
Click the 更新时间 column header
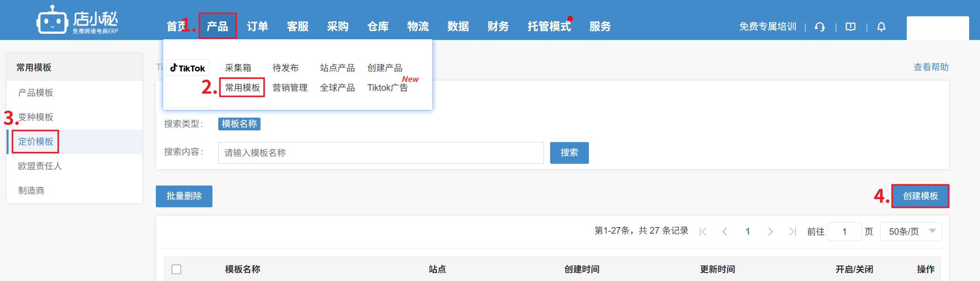(718, 269)
